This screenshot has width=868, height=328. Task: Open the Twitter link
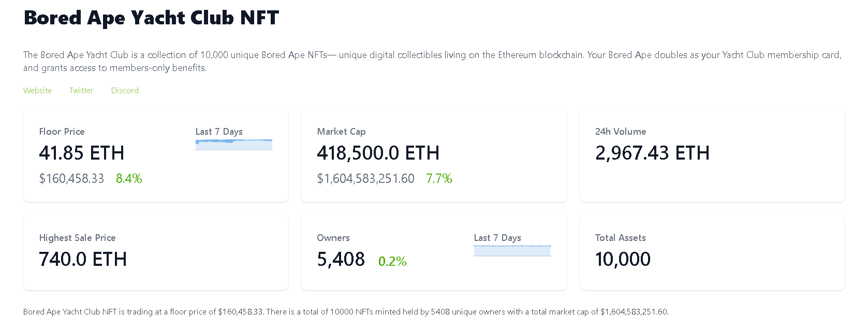point(81,91)
